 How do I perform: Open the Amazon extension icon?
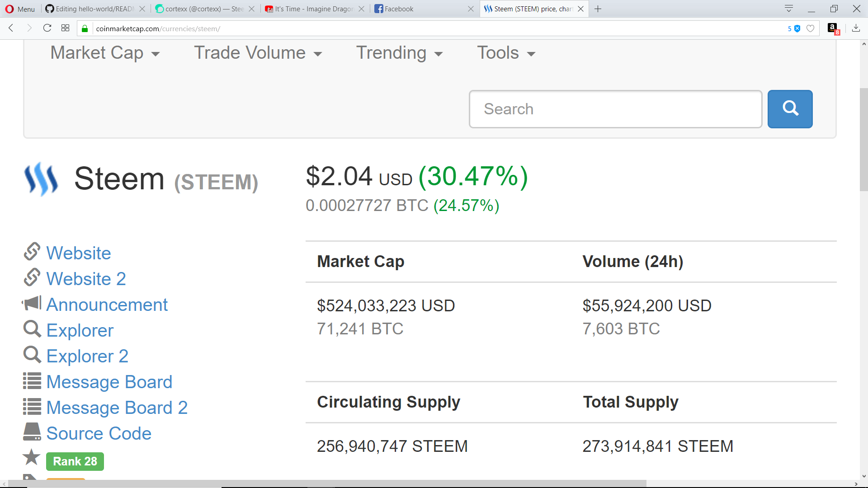point(833,28)
